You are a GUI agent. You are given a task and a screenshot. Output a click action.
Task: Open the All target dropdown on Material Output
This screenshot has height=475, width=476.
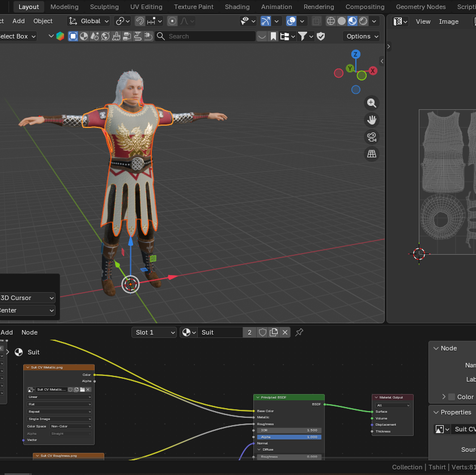click(393, 405)
